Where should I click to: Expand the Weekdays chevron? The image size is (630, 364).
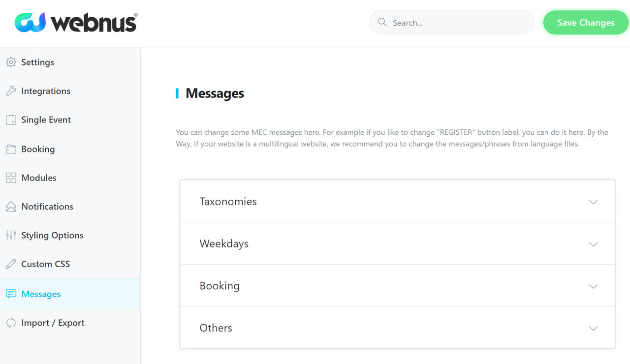(x=594, y=244)
